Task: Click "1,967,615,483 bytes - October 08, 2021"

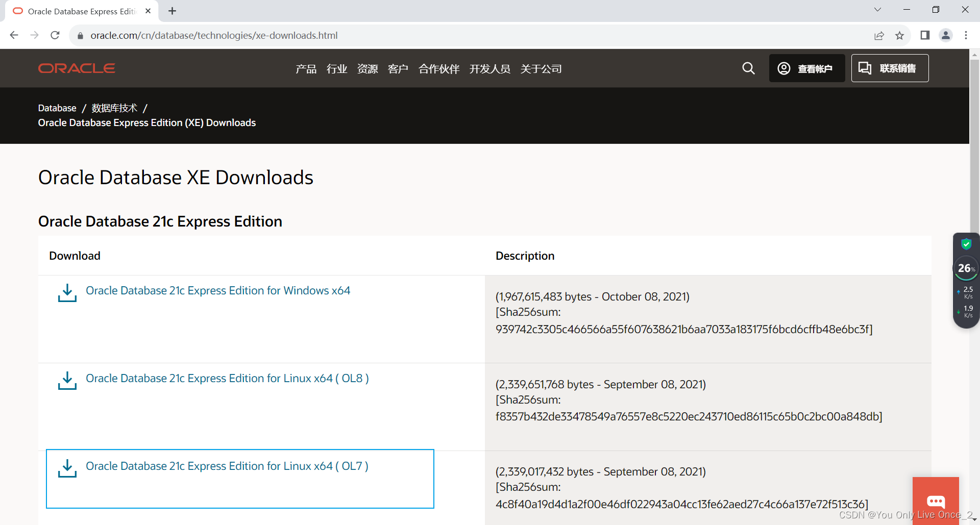Action: pyautogui.click(x=593, y=297)
